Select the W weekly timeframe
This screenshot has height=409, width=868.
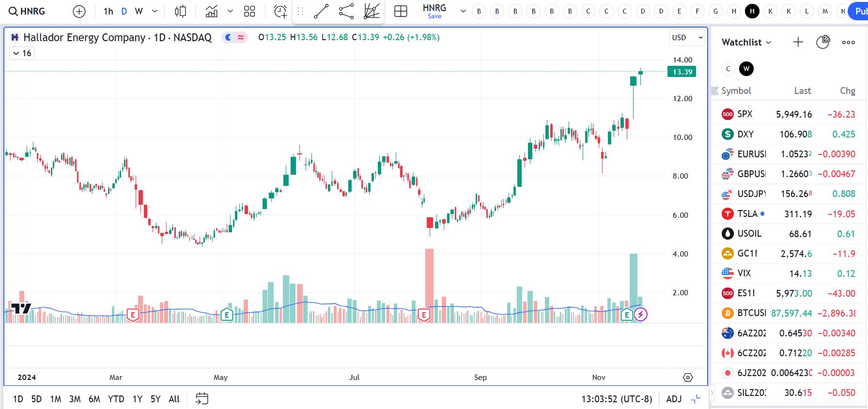pyautogui.click(x=139, y=11)
